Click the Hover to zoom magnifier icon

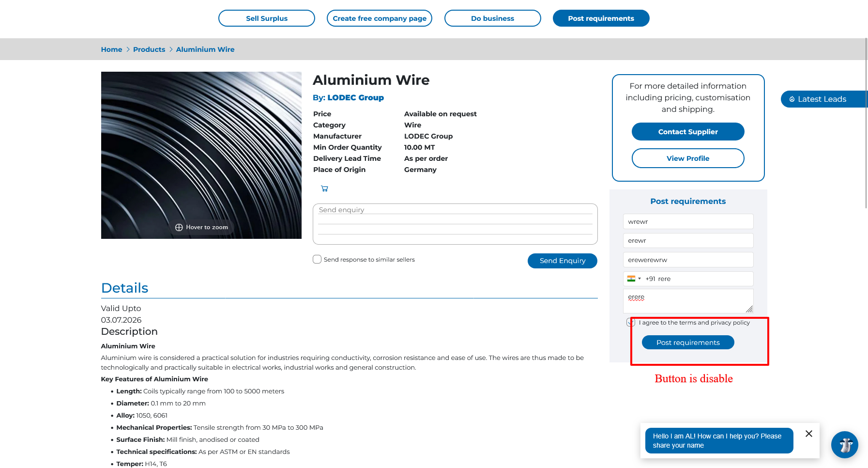(179, 227)
